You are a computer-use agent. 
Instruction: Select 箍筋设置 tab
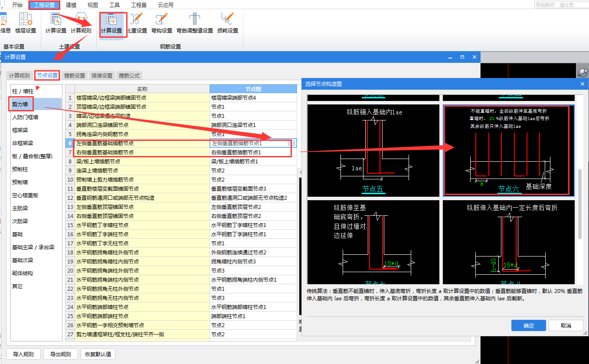(x=75, y=75)
